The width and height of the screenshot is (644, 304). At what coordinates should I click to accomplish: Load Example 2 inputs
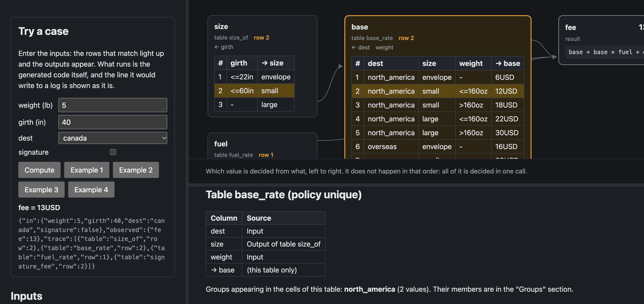click(x=136, y=170)
